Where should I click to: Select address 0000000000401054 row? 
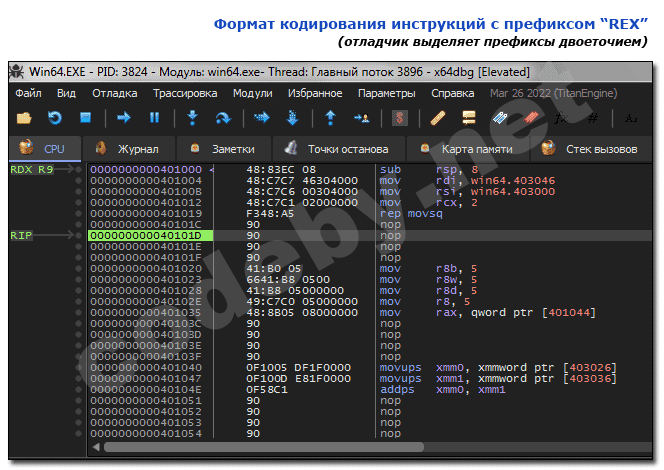[146, 434]
